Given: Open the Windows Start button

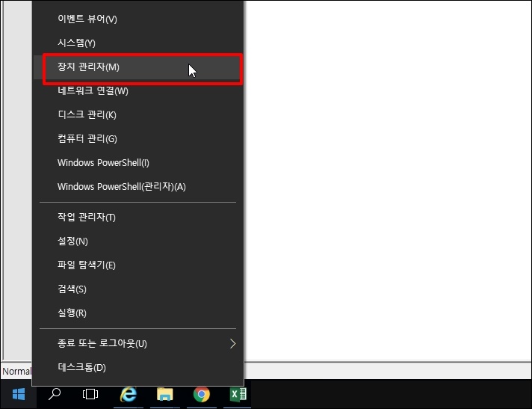Looking at the screenshot, I should pyautogui.click(x=19, y=394).
